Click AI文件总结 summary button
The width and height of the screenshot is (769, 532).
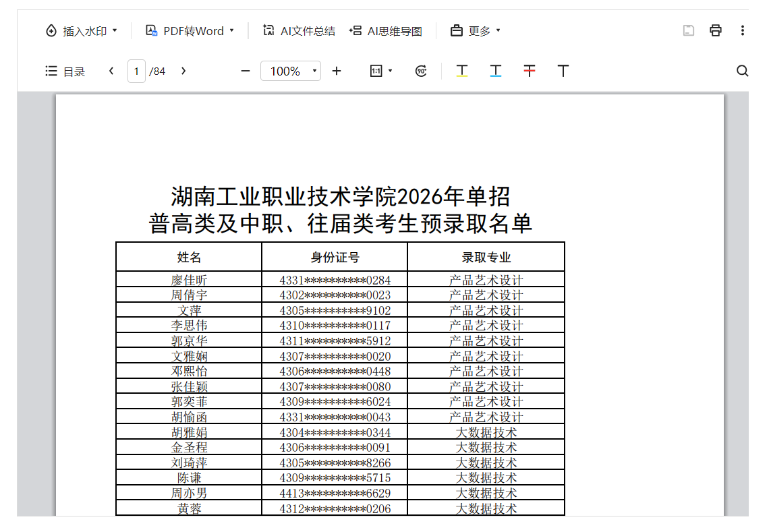coord(299,31)
